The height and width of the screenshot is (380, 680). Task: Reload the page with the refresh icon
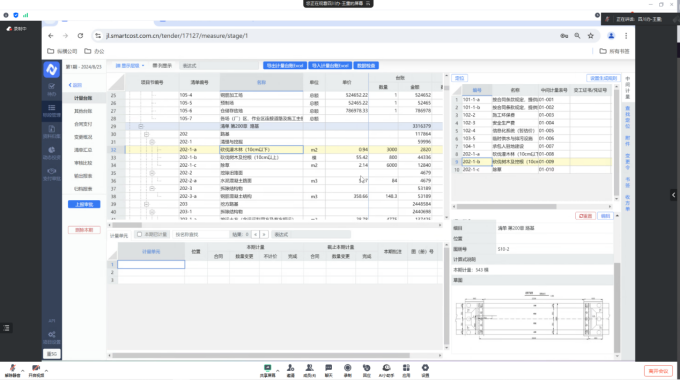tap(80, 36)
